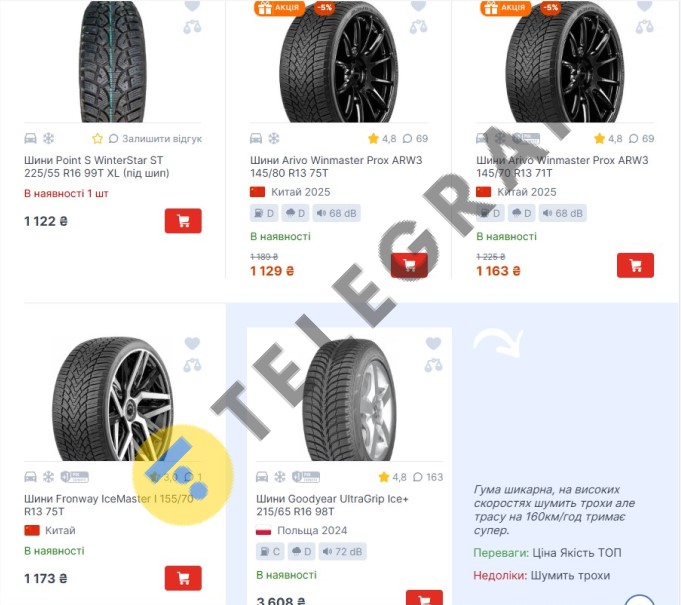The height and width of the screenshot is (605, 681).
Task: Click 'Залишити відгук' review link
Action: [162, 139]
